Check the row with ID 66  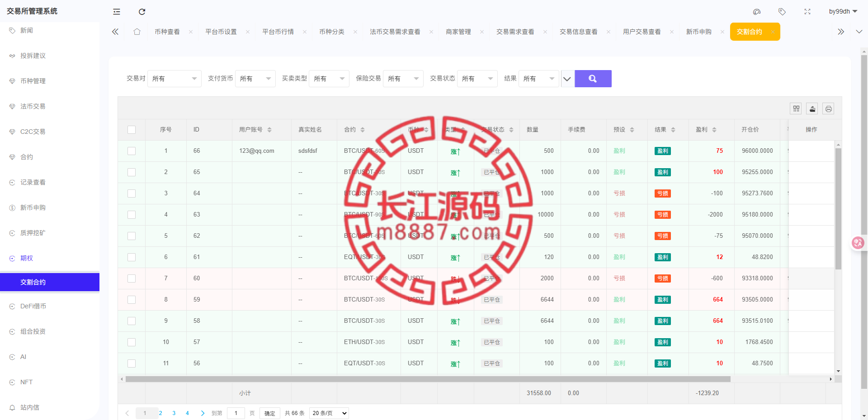(x=132, y=151)
